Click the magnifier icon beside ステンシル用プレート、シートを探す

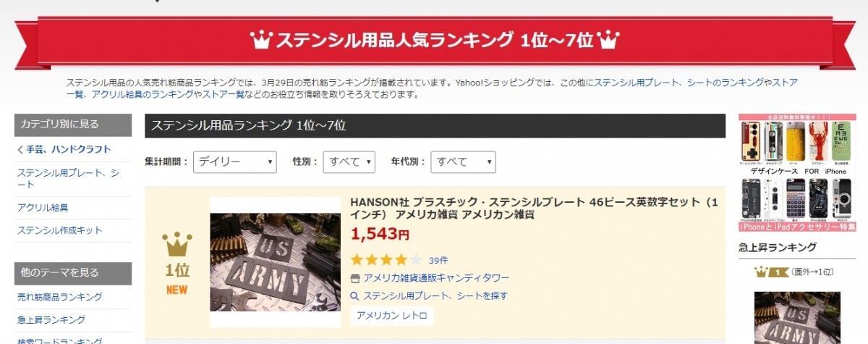[355, 295]
